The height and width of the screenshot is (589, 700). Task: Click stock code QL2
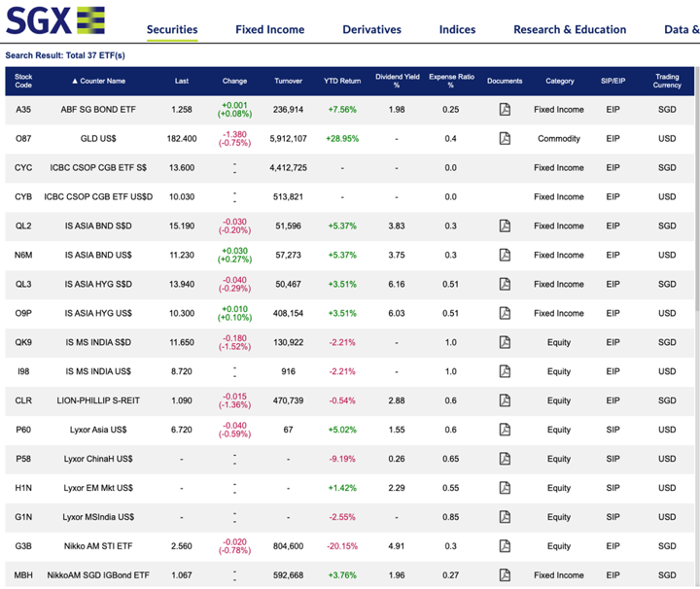coord(23,225)
